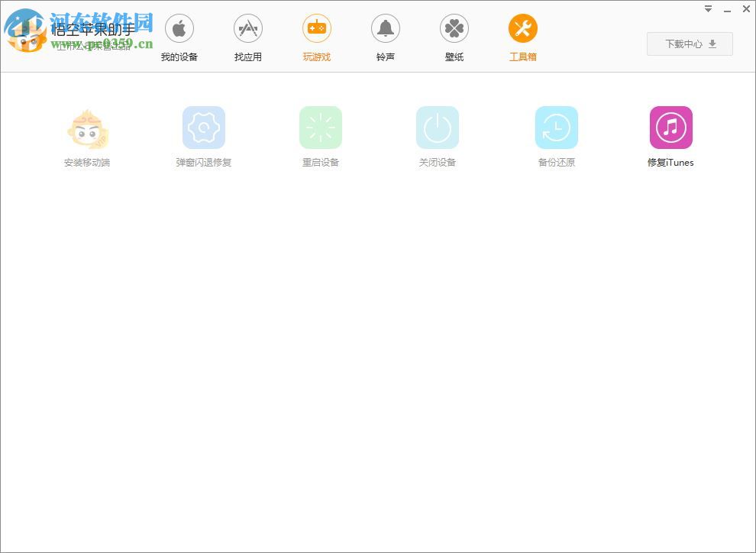The width and height of the screenshot is (756, 553).
Task: Click the 重启设备 tool icon
Action: pyautogui.click(x=320, y=127)
